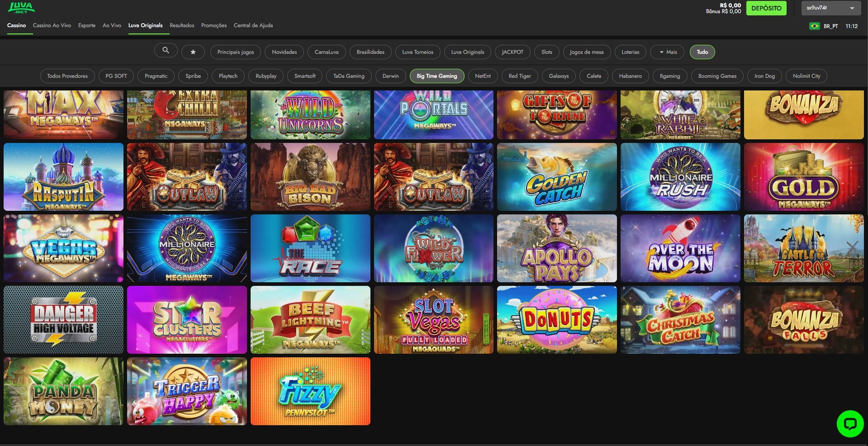Select the Tudo category filter
Image resolution: width=868 pixels, height=446 pixels.
pos(702,52)
